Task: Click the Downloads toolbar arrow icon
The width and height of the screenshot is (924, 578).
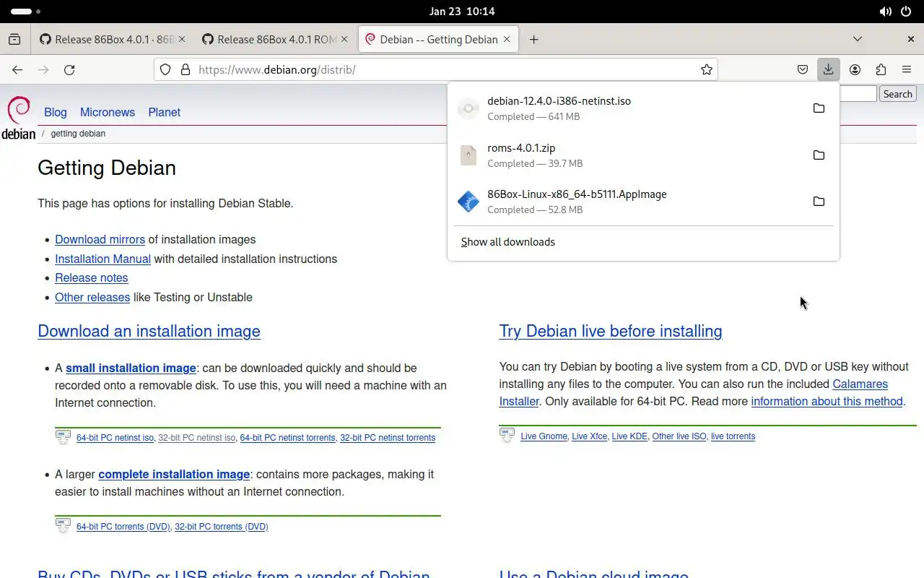Action: pos(828,69)
